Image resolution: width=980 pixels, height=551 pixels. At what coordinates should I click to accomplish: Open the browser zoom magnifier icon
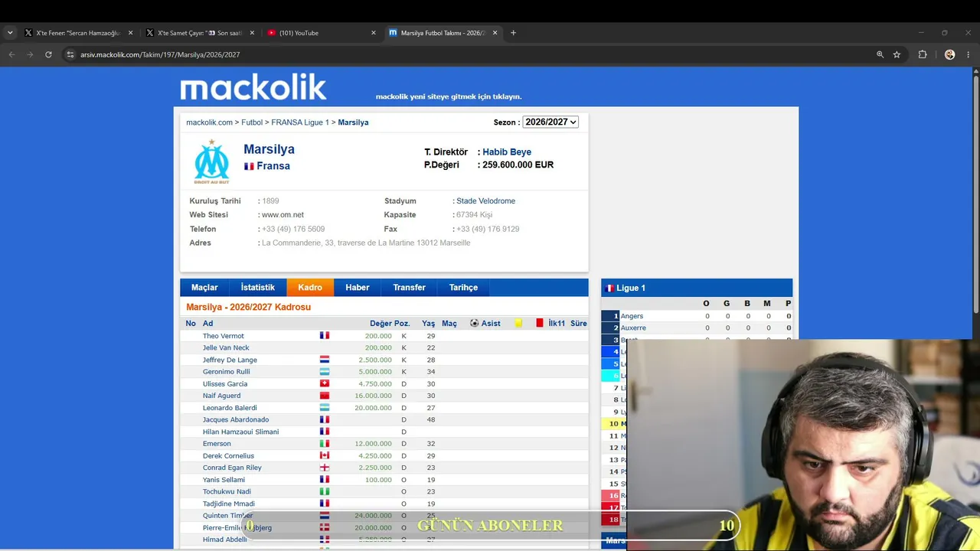point(880,54)
